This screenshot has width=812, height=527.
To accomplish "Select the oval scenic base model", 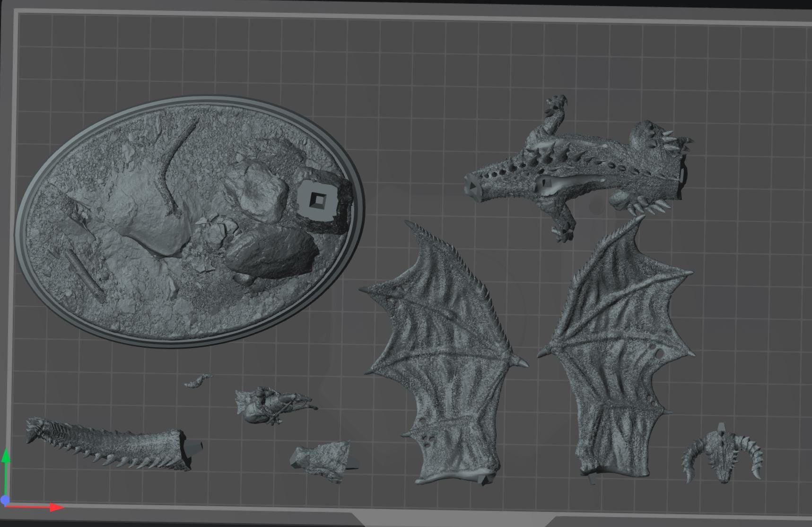I will pyautogui.click(x=190, y=221).
